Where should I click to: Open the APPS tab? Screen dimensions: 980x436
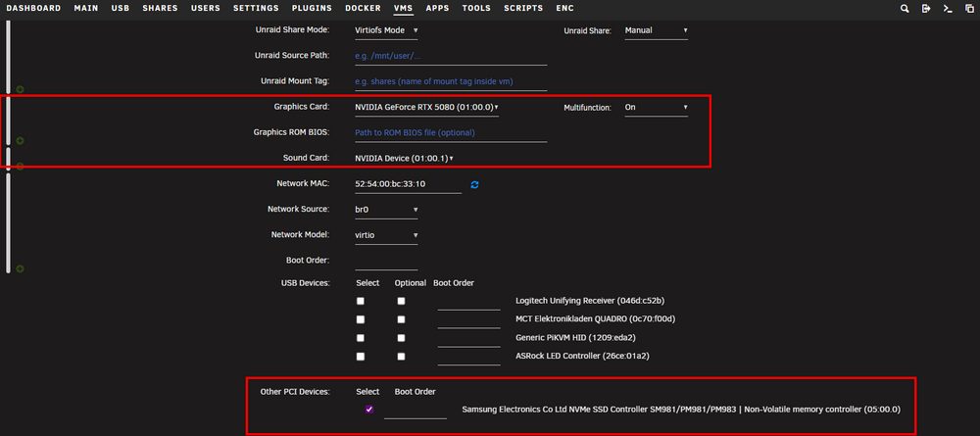(437, 9)
